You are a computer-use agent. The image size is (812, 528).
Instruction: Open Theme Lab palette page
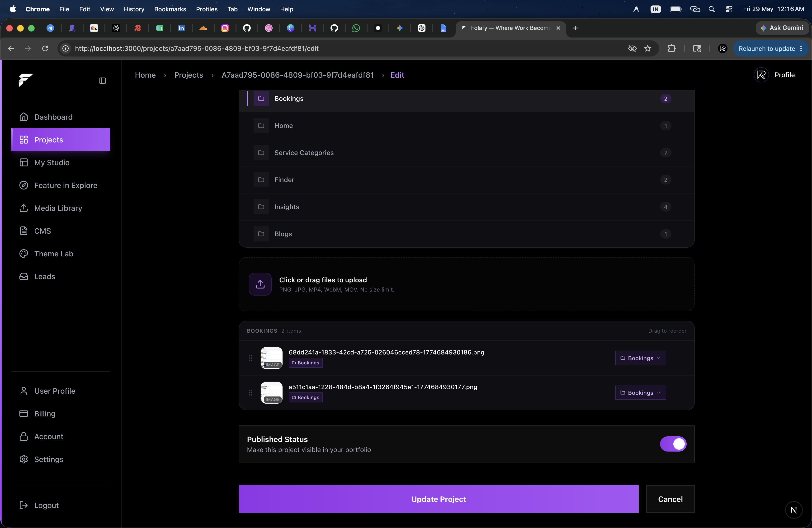pos(61,254)
